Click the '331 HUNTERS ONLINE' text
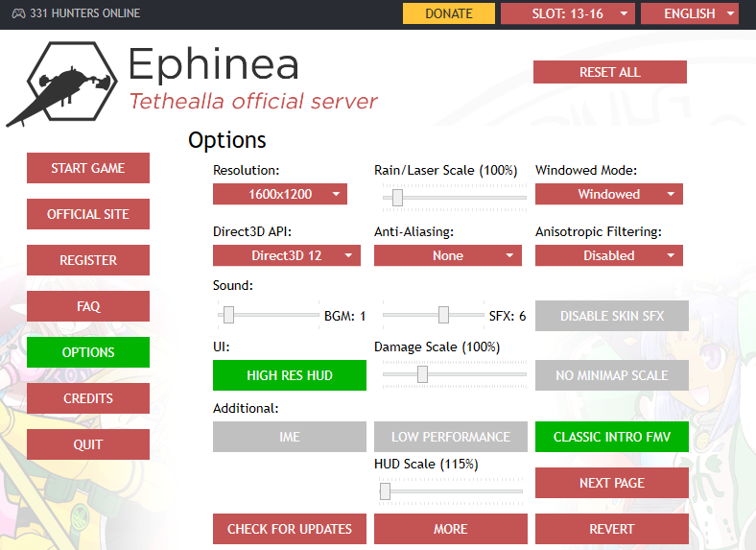Image resolution: width=756 pixels, height=550 pixels. click(x=84, y=13)
